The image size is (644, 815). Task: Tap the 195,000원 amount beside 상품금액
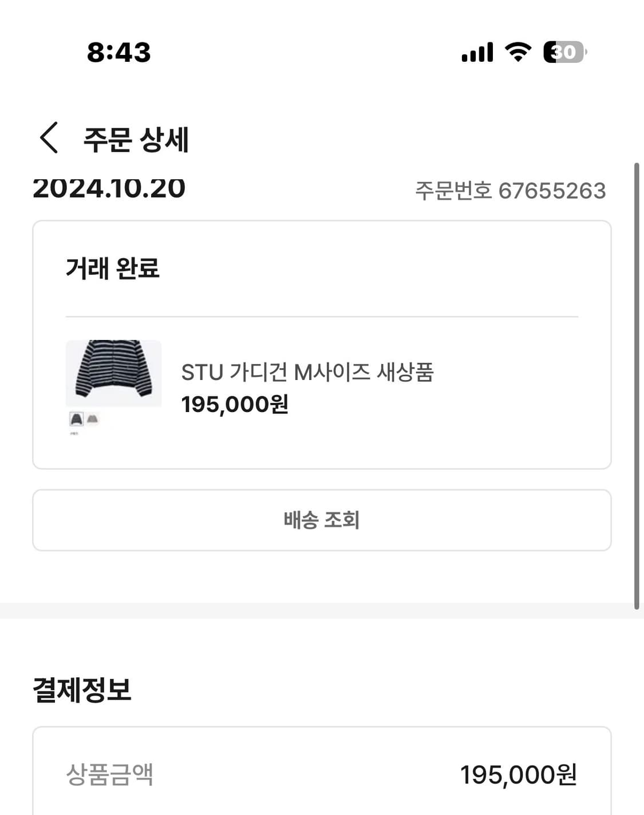(518, 775)
